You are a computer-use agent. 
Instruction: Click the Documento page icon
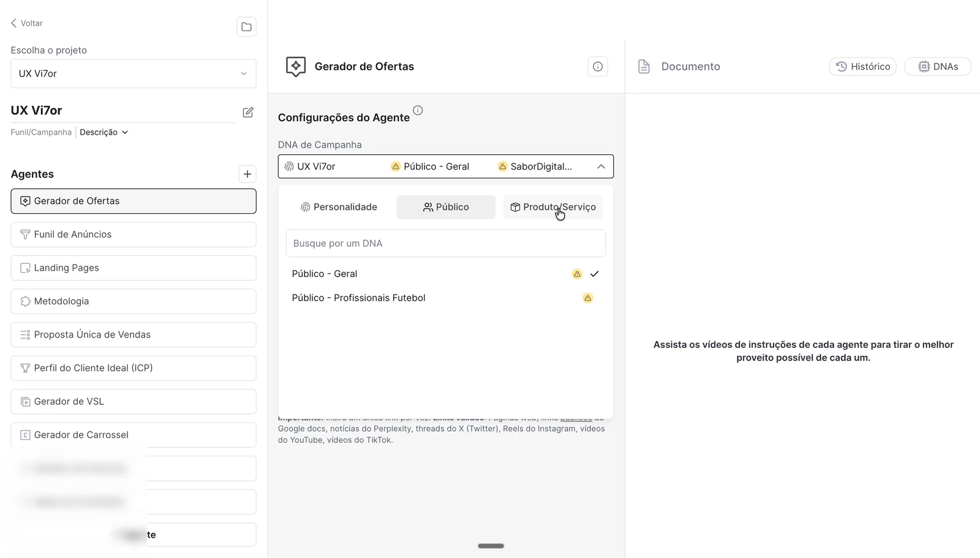pos(644,66)
